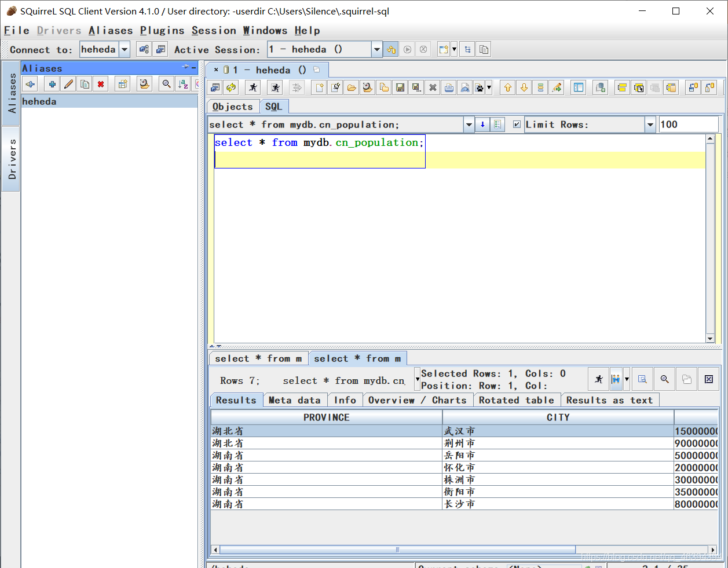Close the '1 - heheda' session tab

[x=216, y=70]
